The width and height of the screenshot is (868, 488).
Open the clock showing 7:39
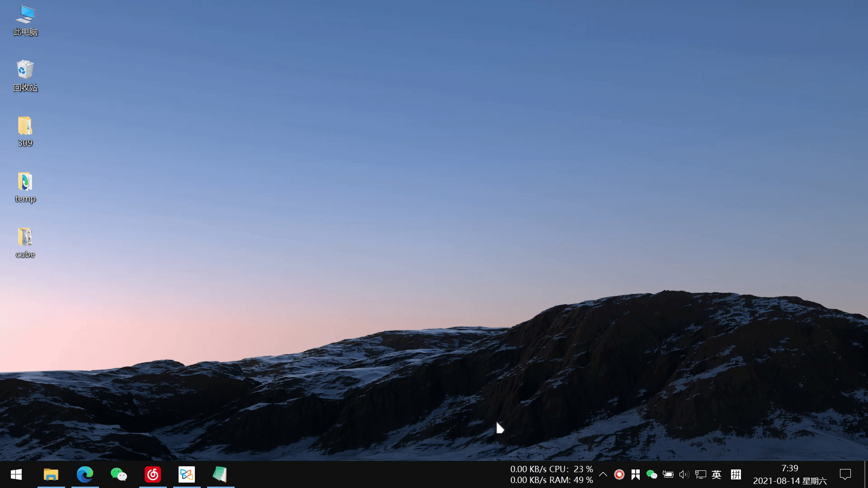coord(790,474)
